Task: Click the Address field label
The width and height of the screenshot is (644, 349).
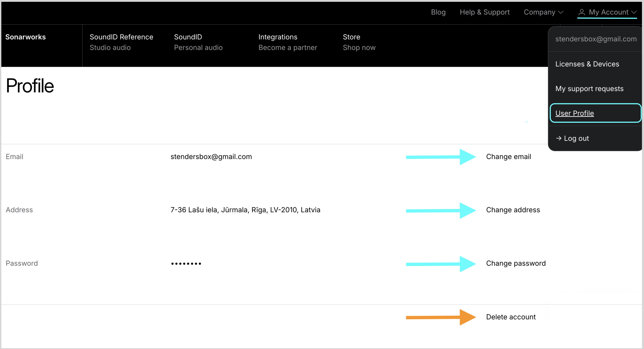Action: [x=19, y=210]
